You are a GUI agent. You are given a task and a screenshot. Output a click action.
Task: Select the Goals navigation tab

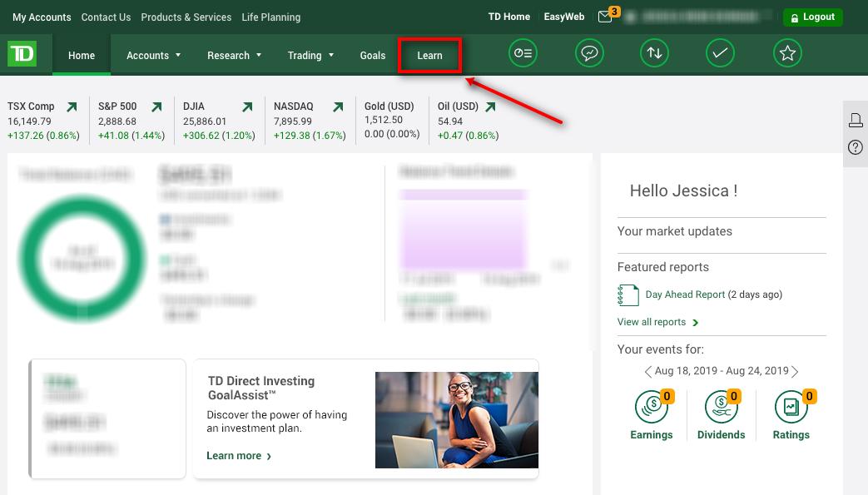click(x=372, y=56)
